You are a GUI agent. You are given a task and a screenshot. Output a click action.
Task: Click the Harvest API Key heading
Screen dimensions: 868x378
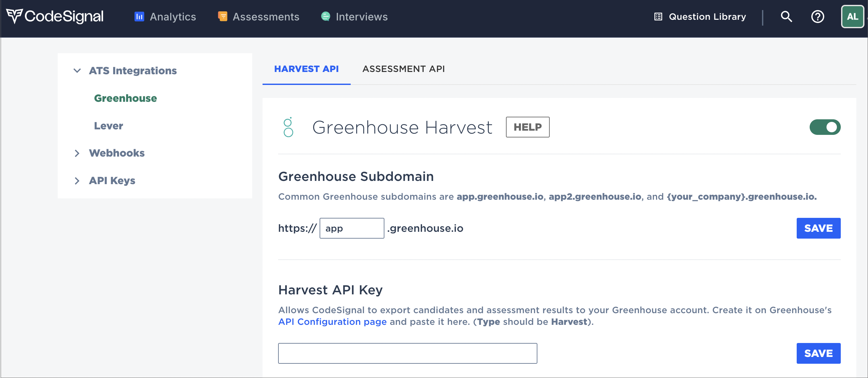[x=330, y=290]
